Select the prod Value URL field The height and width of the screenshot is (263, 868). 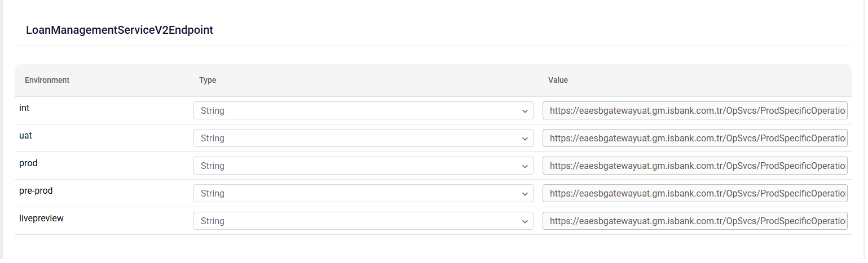pos(694,166)
